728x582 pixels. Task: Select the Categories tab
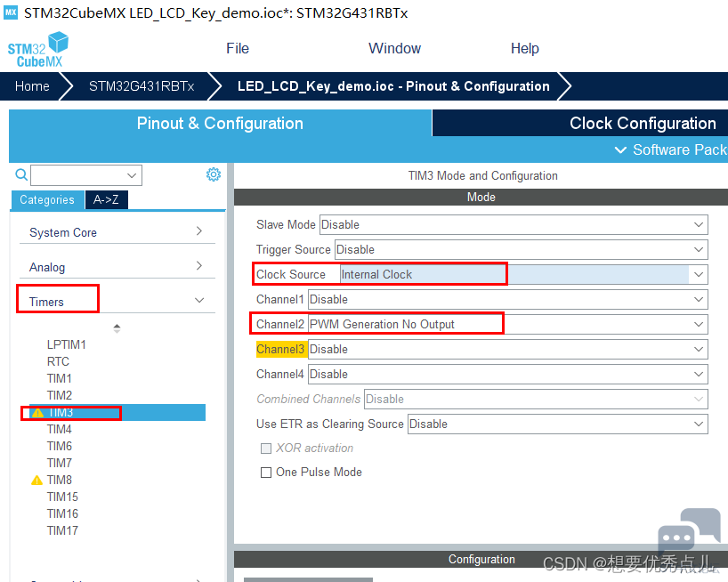[47, 200]
